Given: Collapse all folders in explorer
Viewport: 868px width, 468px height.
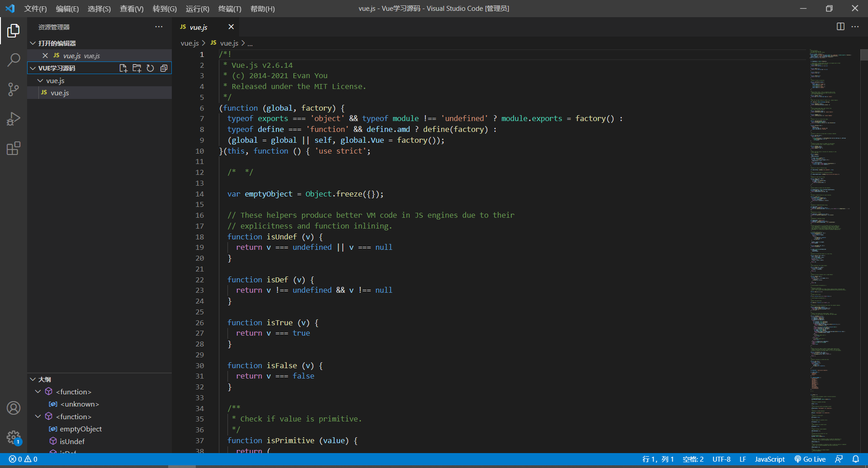Looking at the screenshot, I should [x=164, y=68].
